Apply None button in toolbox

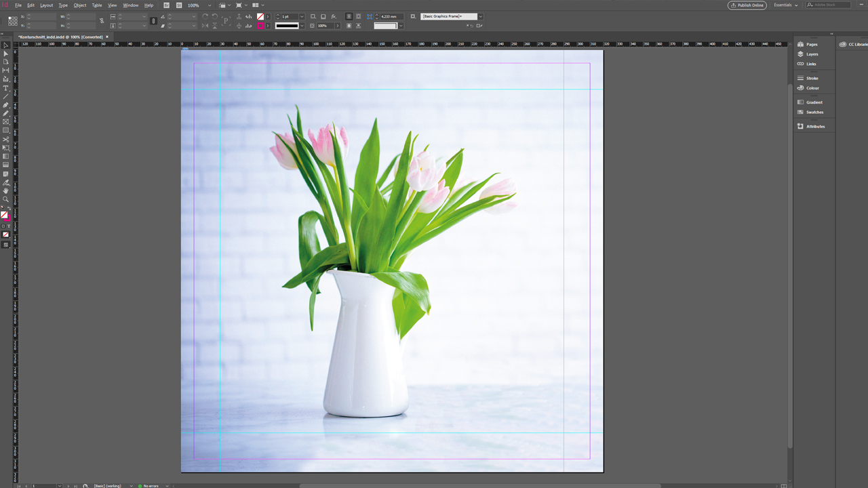click(6, 235)
